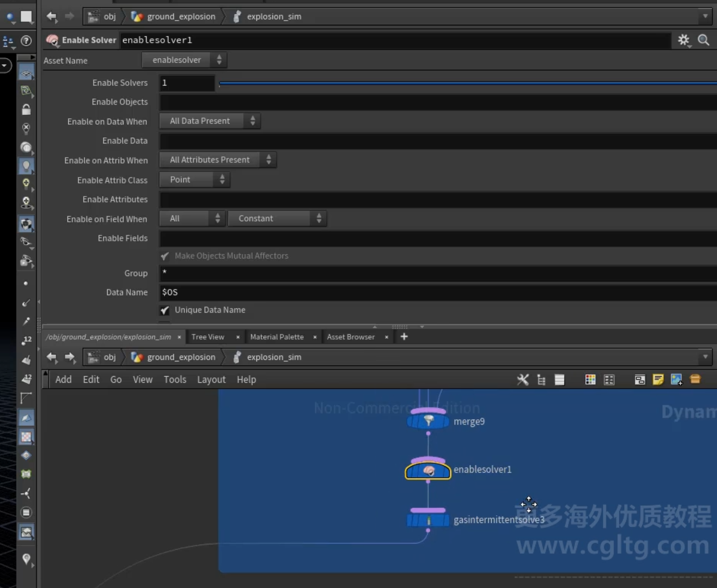The image size is (717, 588).
Task: Click the ground_explosion breadcrumb in network path
Action: pos(181,357)
